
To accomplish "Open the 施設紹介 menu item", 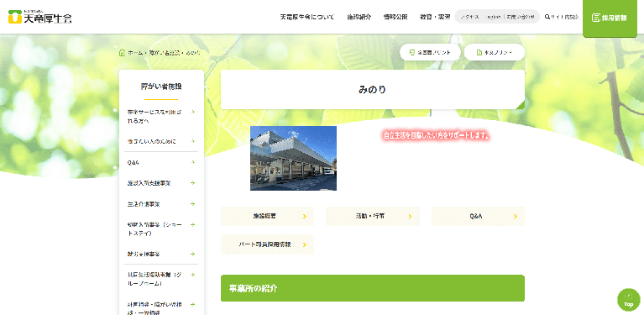I will click(x=359, y=18).
